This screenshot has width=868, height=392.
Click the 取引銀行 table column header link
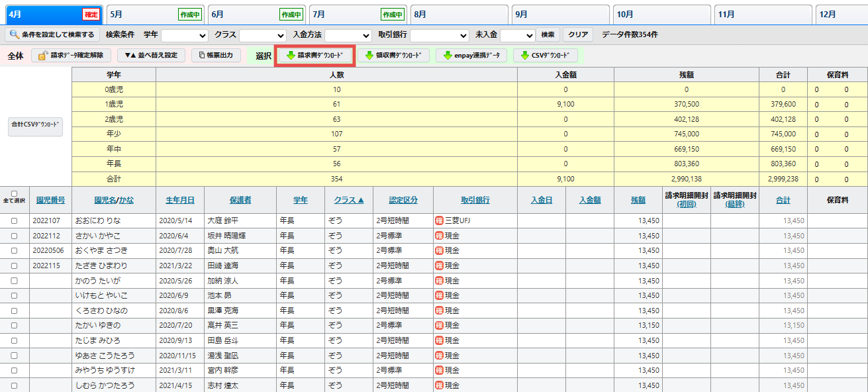(x=475, y=199)
